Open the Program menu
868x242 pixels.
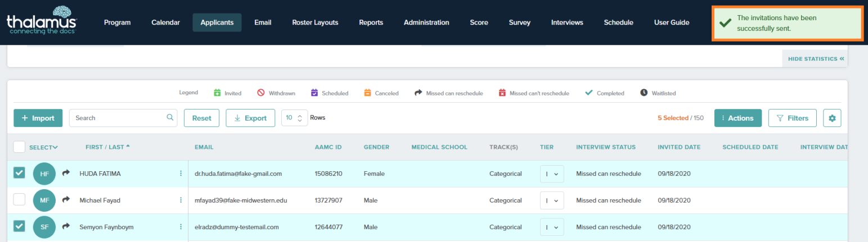click(118, 22)
